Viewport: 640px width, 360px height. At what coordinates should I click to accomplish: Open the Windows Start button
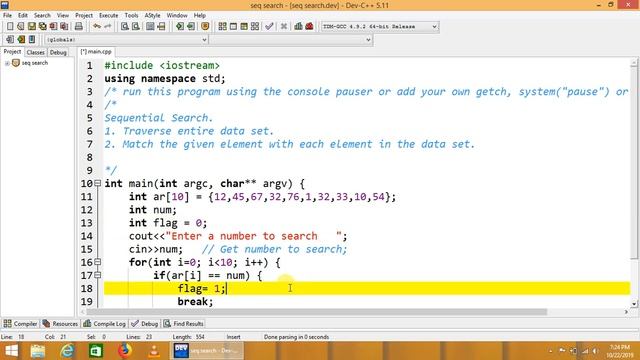coord(11,351)
